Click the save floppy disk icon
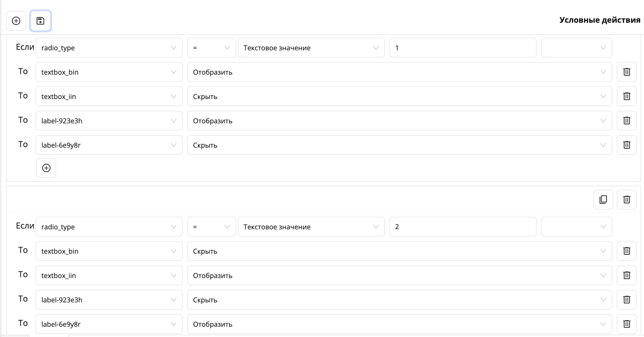The height and width of the screenshot is (337, 644). (x=41, y=21)
